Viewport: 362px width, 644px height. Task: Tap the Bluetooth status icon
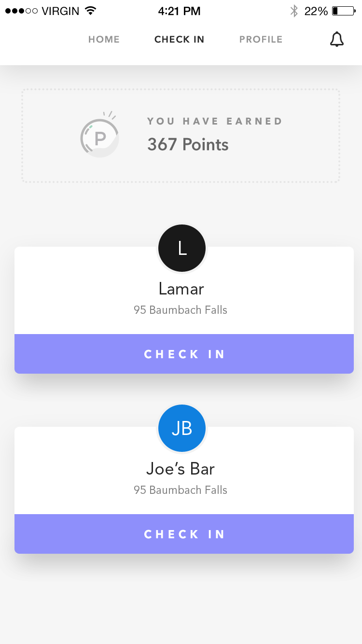(x=293, y=11)
